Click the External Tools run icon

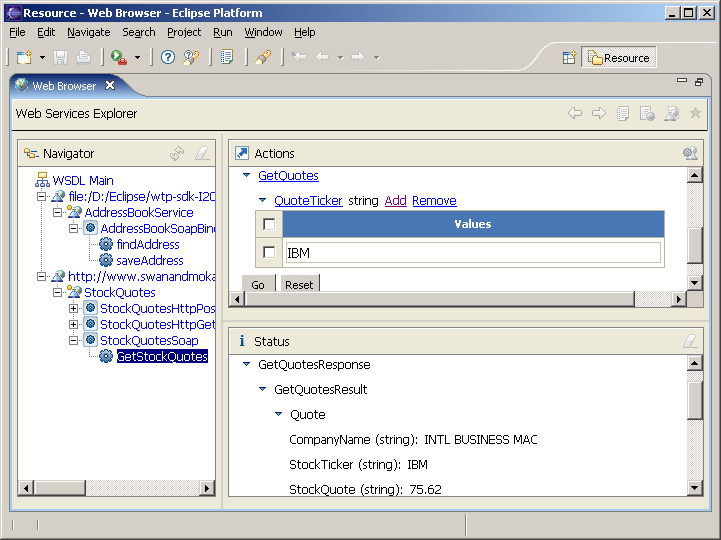coord(119,57)
